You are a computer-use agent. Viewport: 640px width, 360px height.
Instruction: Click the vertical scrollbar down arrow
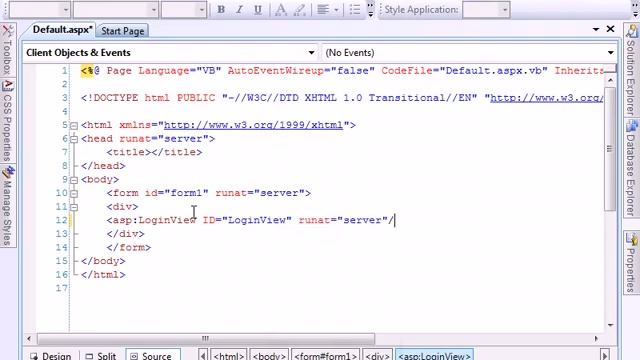point(610,325)
